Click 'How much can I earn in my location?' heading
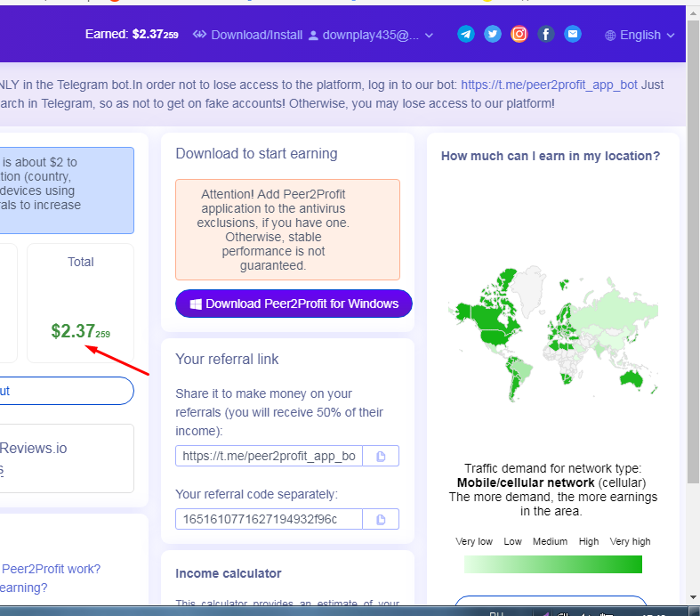This screenshot has width=700, height=616. [x=551, y=156]
